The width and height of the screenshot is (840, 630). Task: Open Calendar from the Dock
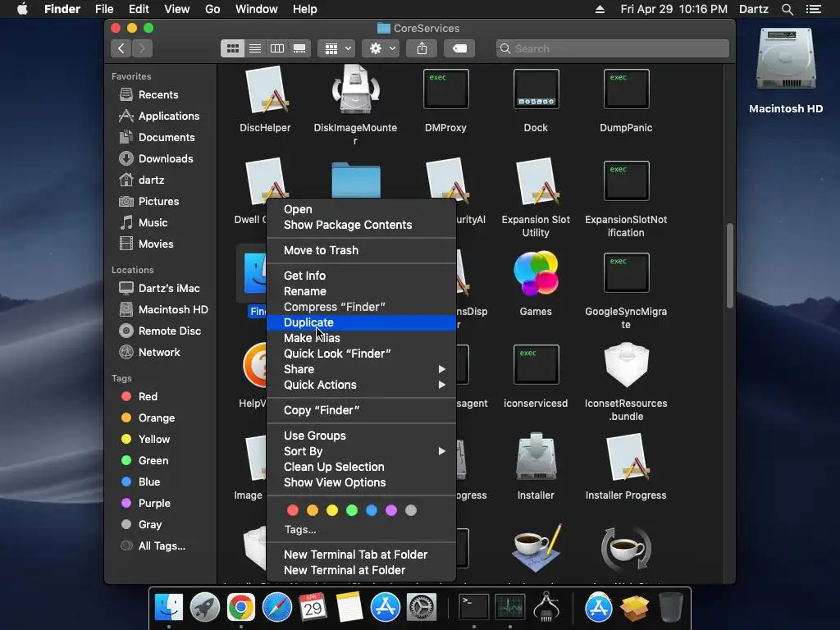click(x=313, y=608)
